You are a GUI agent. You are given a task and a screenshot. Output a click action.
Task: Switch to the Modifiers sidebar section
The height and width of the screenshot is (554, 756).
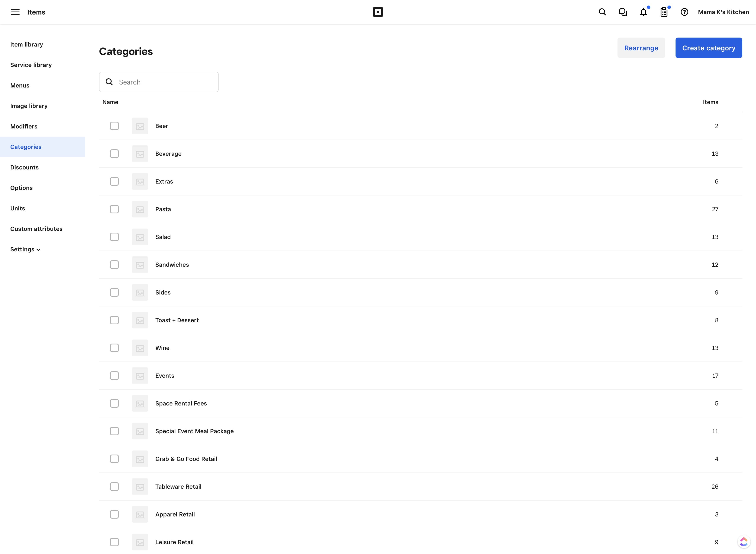[23, 126]
